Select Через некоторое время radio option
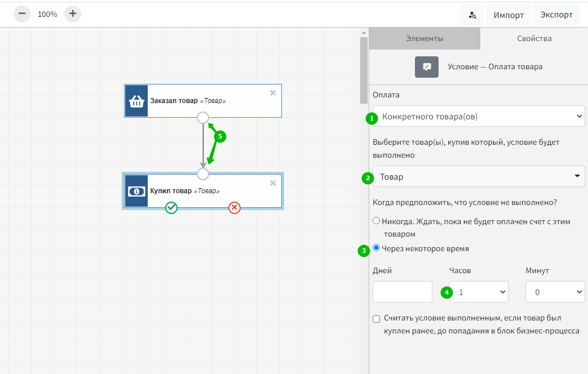 [x=377, y=248]
